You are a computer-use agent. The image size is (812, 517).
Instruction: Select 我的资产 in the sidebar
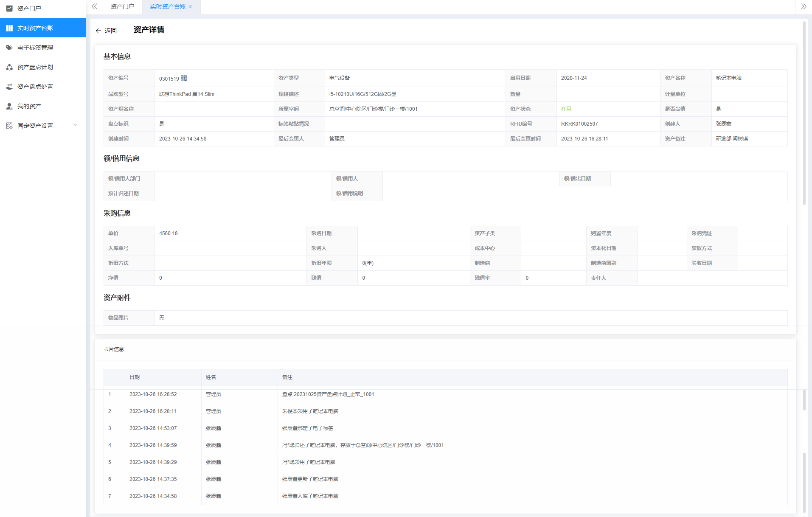pos(29,106)
